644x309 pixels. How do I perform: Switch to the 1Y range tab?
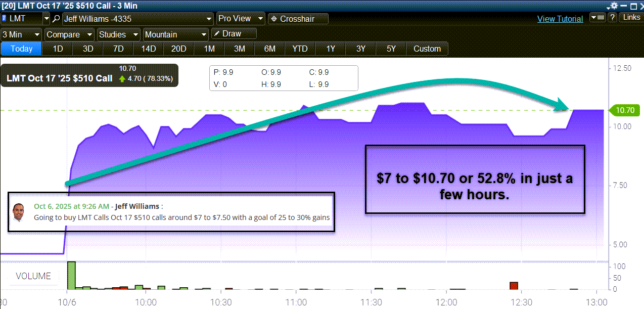(331, 49)
